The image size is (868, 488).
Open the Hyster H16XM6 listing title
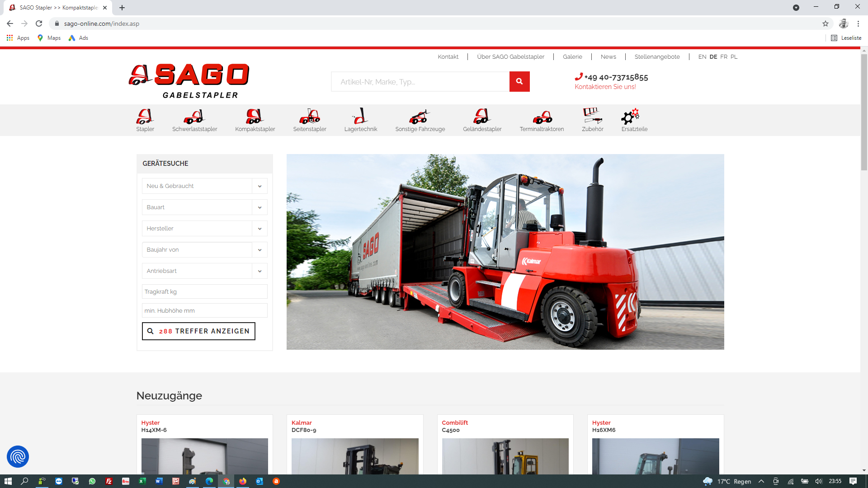pos(604,426)
